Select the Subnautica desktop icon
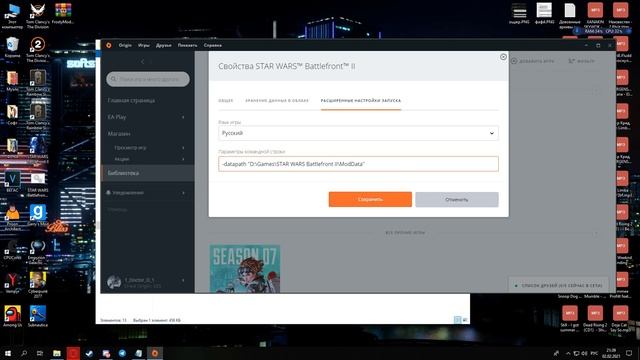 click(x=38, y=316)
